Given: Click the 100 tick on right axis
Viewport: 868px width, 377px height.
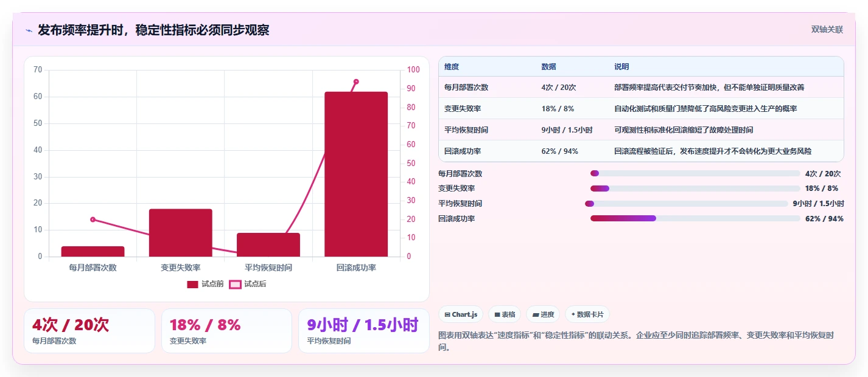Looking at the screenshot, I should coord(413,70).
